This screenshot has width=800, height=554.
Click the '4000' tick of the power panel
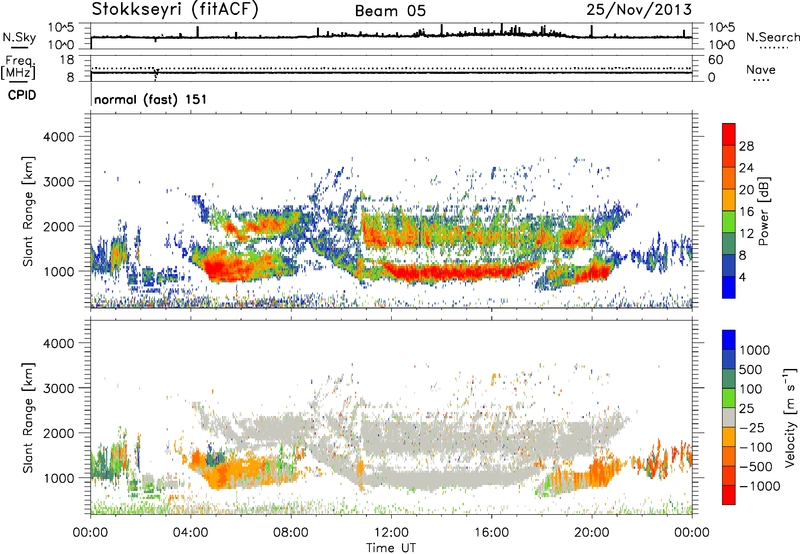point(58,137)
